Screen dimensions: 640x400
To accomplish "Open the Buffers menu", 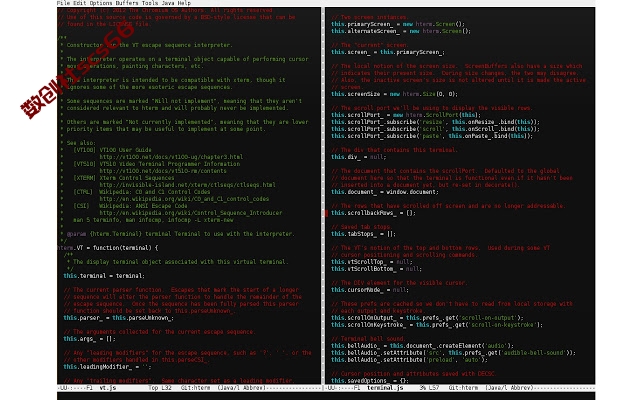I will [127, 3].
